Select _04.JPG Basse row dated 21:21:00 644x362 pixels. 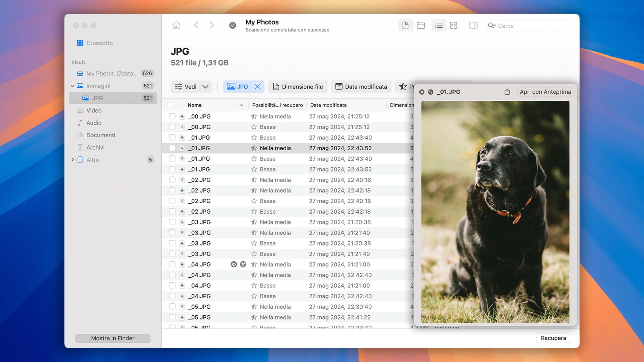pyautogui.click(x=288, y=285)
